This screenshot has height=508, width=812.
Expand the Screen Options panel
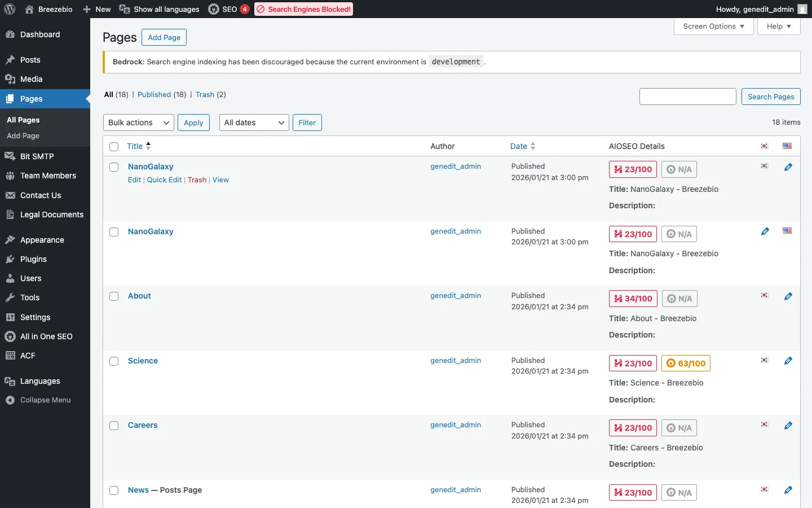pos(713,27)
